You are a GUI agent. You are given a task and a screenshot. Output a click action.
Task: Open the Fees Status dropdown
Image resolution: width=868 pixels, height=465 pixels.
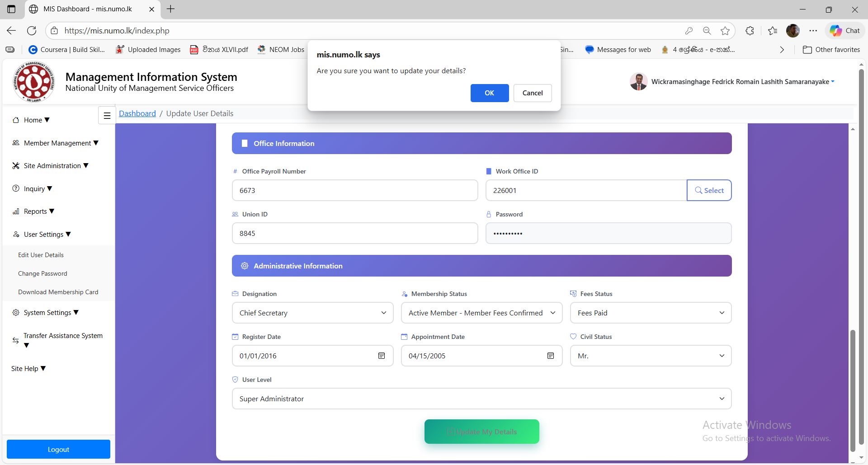(x=651, y=313)
